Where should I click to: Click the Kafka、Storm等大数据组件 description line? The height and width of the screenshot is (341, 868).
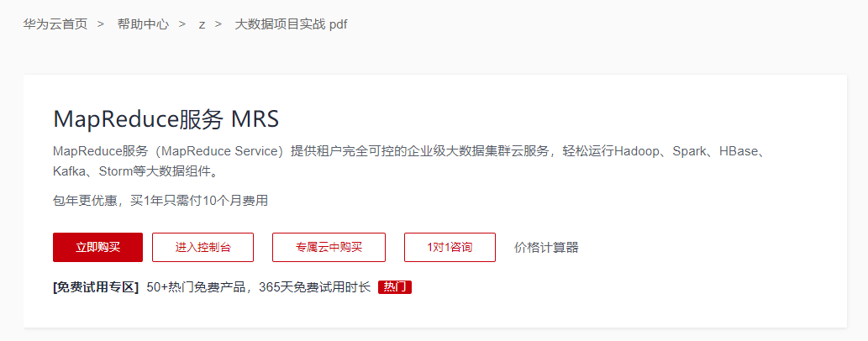[x=135, y=171]
